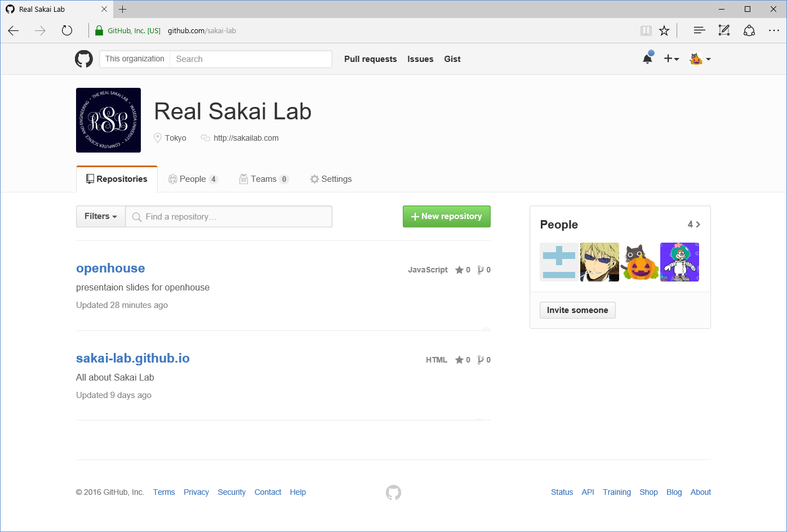Open Issues in the header
787x532 pixels.
coord(420,59)
